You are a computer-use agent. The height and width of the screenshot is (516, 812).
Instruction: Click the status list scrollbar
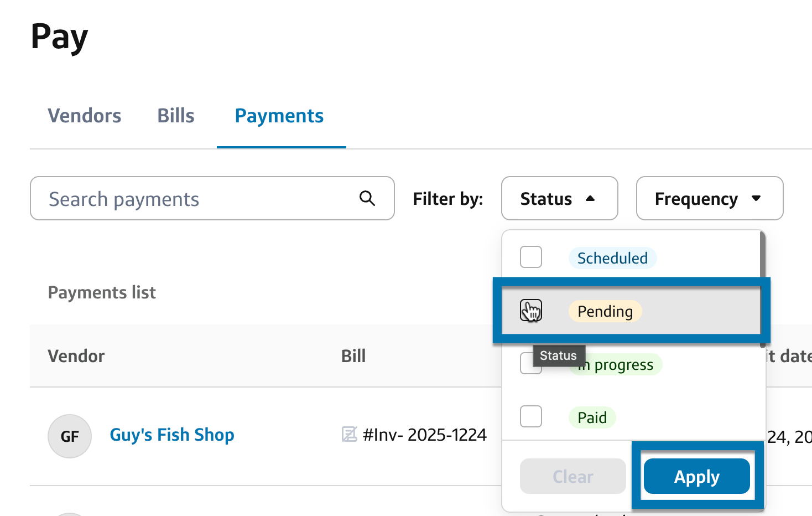[763, 255]
